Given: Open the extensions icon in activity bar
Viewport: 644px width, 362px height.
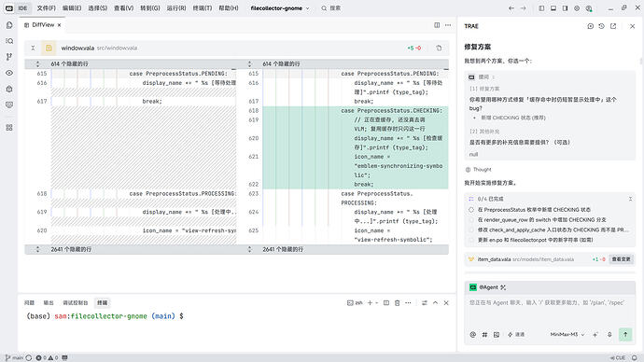Looking at the screenshot, I should tap(9, 128).
